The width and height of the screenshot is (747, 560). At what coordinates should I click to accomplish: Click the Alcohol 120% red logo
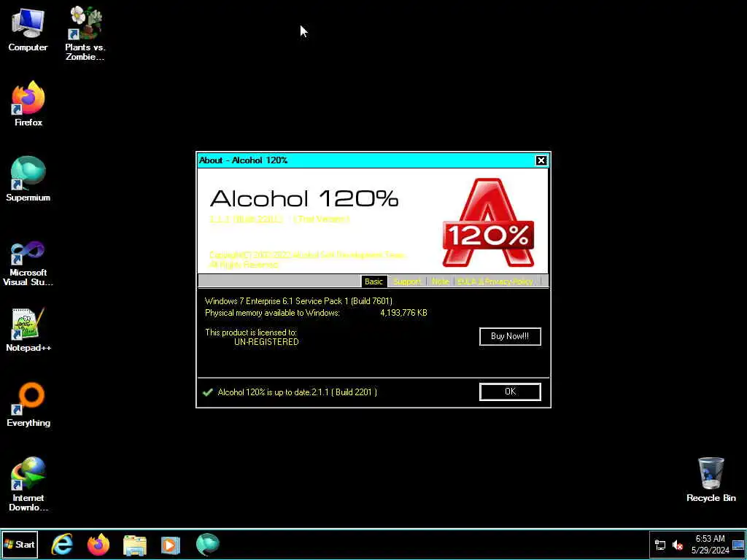tap(488, 223)
